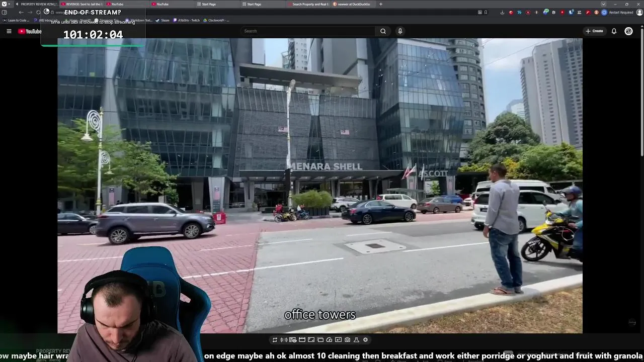Click the 101:02:04 stream countdown timer
Image resolution: width=644 pixels, height=362 pixels.
coord(93,35)
